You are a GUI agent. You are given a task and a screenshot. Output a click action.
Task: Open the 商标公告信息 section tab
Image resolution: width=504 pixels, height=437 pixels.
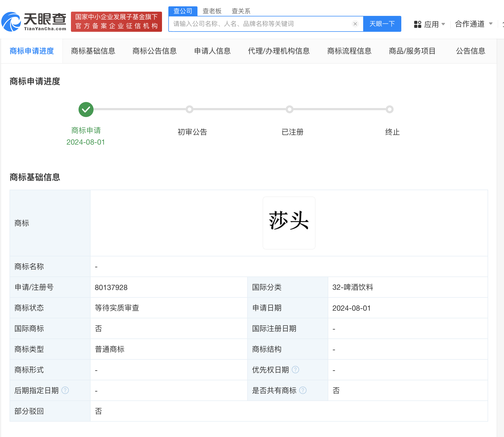155,51
